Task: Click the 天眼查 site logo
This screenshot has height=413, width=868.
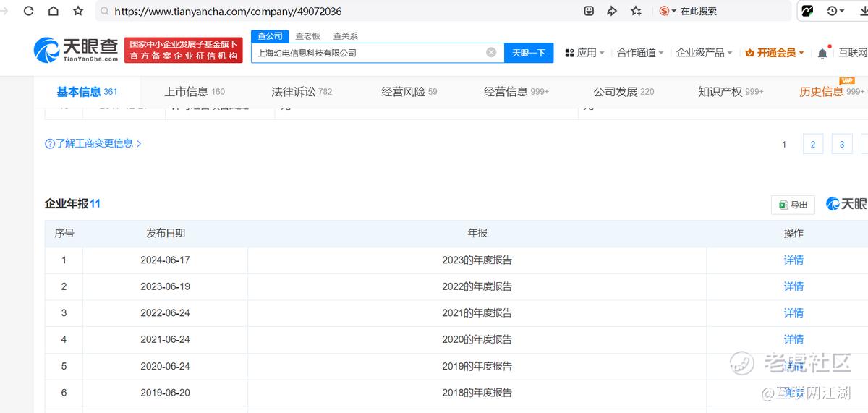Action: point(76,50)
